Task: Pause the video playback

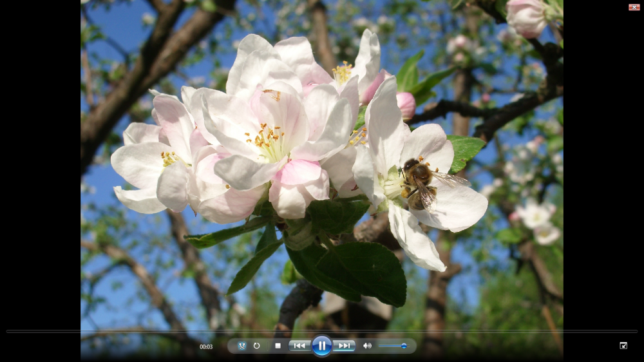Action: coord(321,346)
